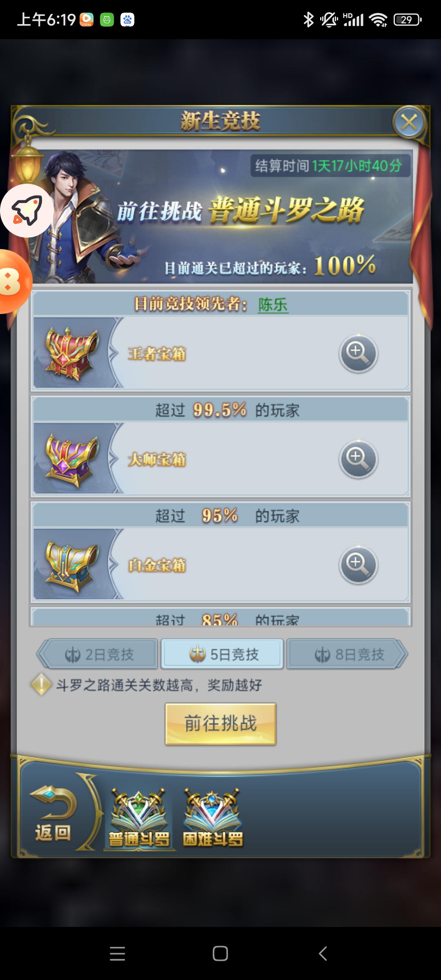
Task: Tap the purple 大师宝箱 chest icon
Action: [72, 459]
